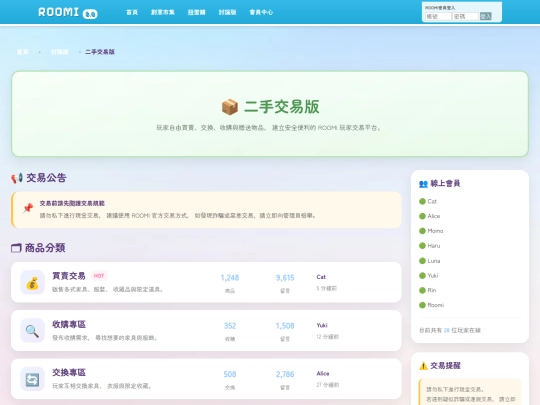Click the window icon beside 商品分類
This screenshot has width=540, height=405.
tap(16, 248)
